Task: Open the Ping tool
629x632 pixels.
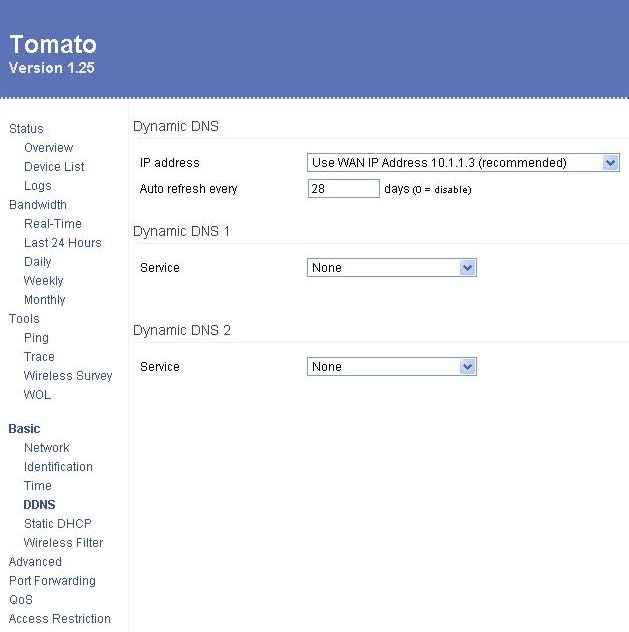Action: (36, 338)
